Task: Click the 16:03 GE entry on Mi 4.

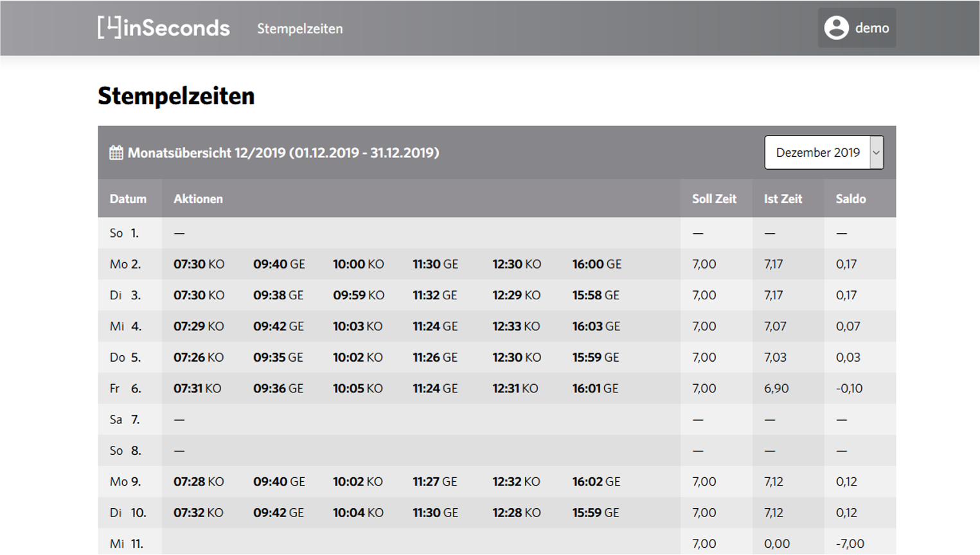Action: tap(596, 326)
